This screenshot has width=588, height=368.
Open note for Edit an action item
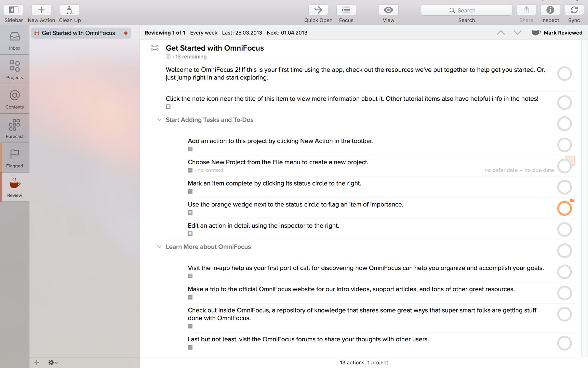click(190, 234)
